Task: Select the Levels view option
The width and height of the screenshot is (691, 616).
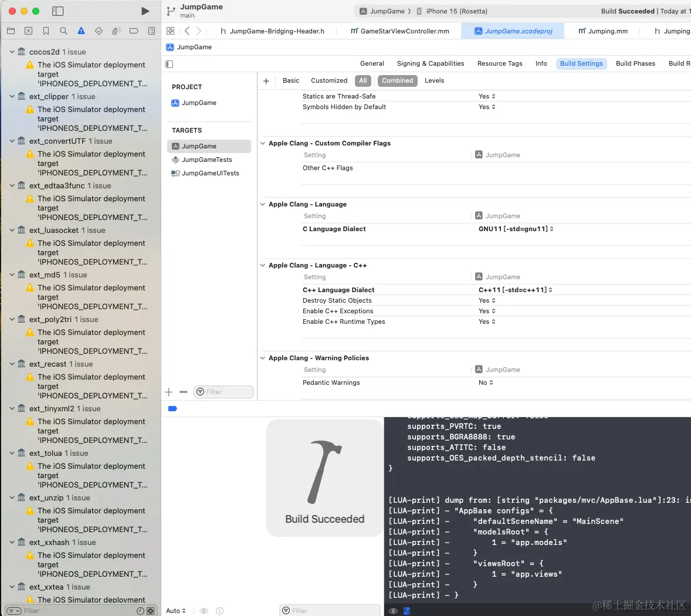Action: coord(434,80)
